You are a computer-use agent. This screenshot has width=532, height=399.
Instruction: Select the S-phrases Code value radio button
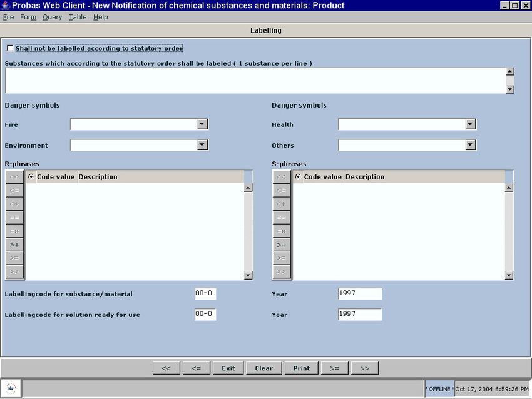coord(299,177)
